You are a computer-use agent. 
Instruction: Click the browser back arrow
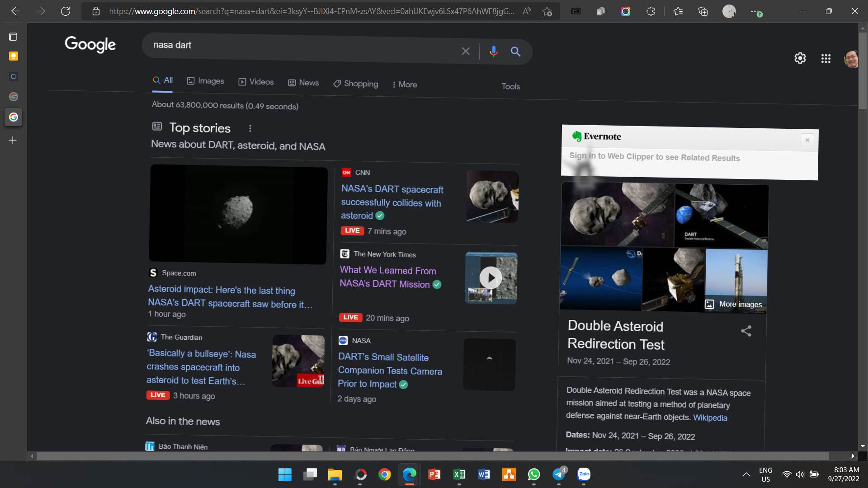[16, 11]
